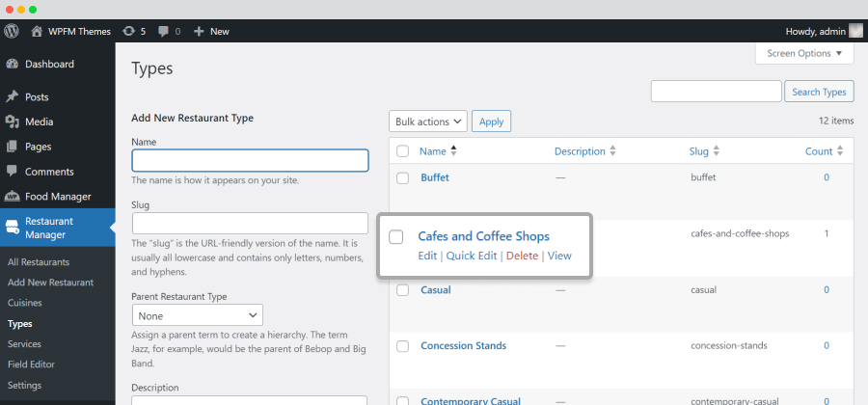The image size is (868, 405).
Task: Click the search types text box
Action: (716, 92)
